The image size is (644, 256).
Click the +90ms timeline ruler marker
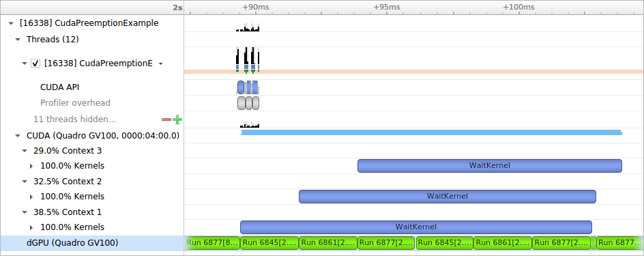[x=256, y=7]
